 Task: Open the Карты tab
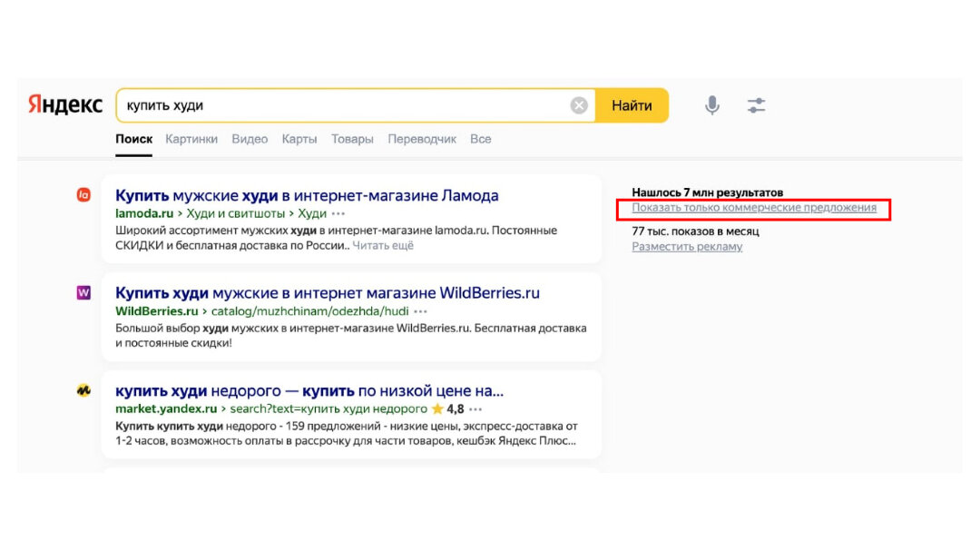click(299, 139)
